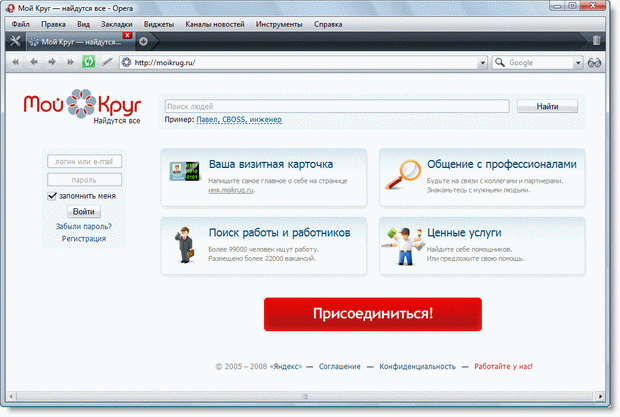Open a new tab with plus button
620x417 pixels.
click(144, 41)
